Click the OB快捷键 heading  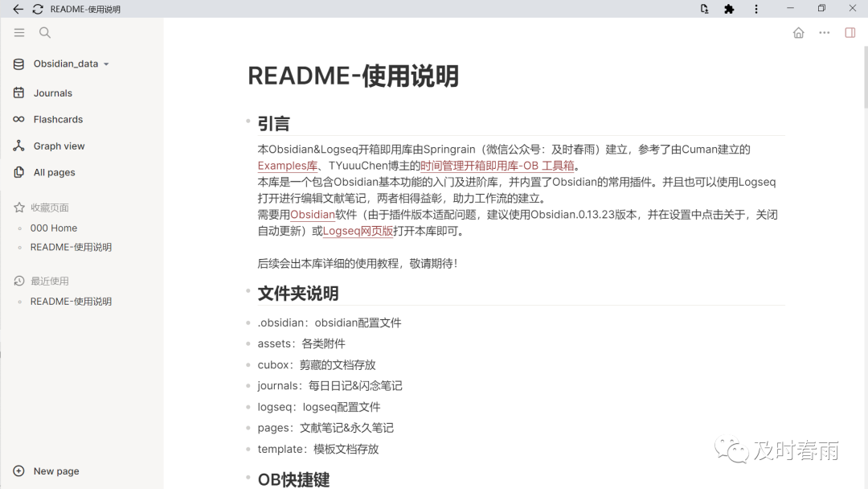[293, 479]
